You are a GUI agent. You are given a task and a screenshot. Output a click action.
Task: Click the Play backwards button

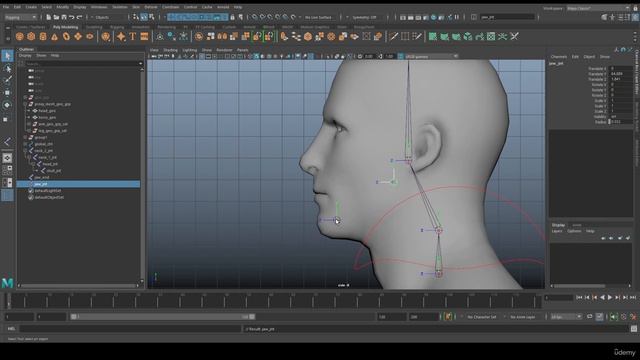[x=602, y=298]
